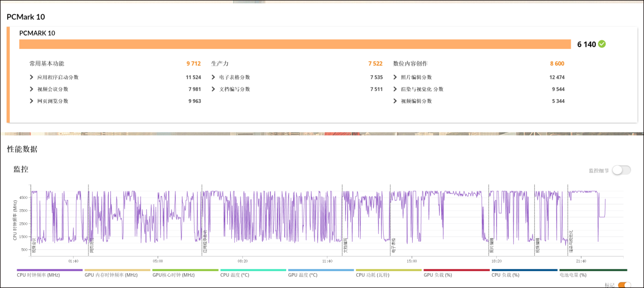Show the GPU 内存时钟频率 legend series

[x=111, y=275]
